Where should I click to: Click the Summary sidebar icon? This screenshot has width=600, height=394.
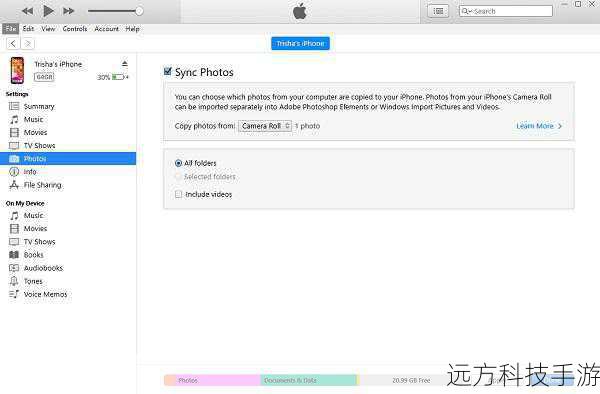pyautogui.click(x=14, y=106)
